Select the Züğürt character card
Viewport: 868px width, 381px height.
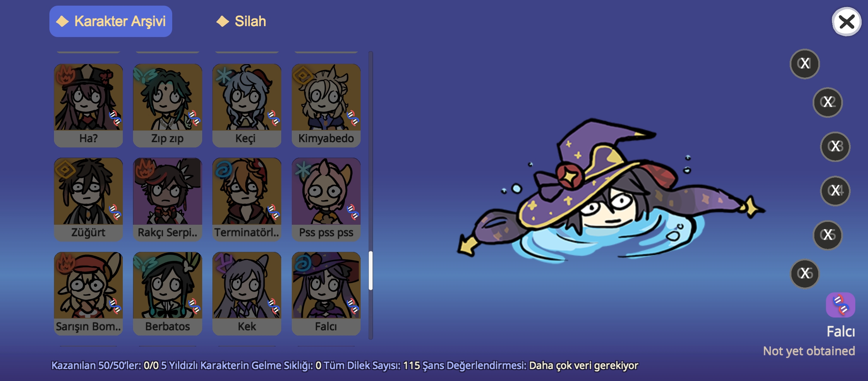point(88,199)
